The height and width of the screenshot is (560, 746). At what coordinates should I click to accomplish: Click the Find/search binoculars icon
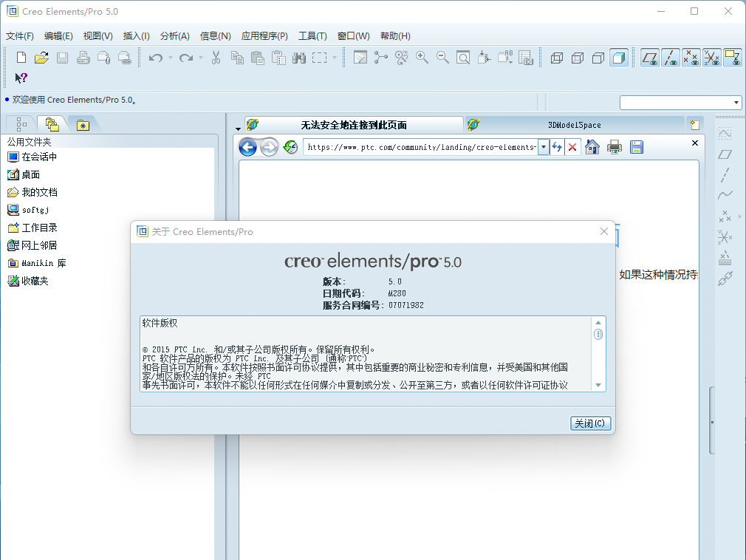[x=299, y=57]
